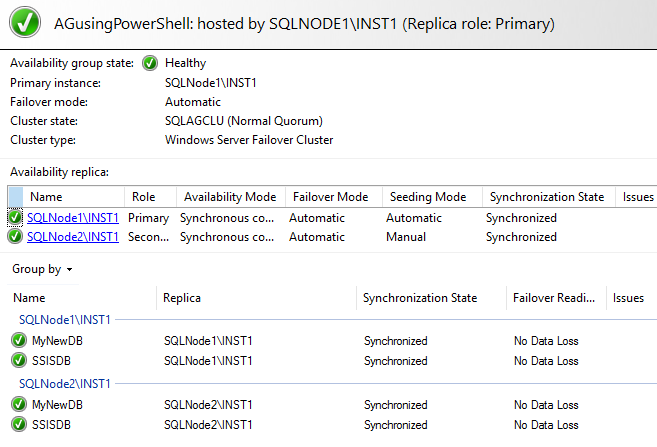Screen dimensions: 657x447
Task: Click the Healthy state green check icon
Action: pos(150,63)
